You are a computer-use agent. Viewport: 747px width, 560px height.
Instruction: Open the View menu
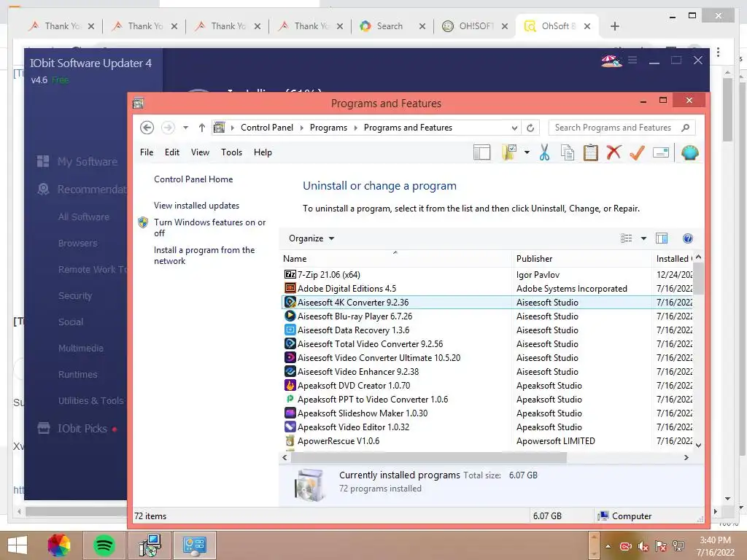pos(200,152)
